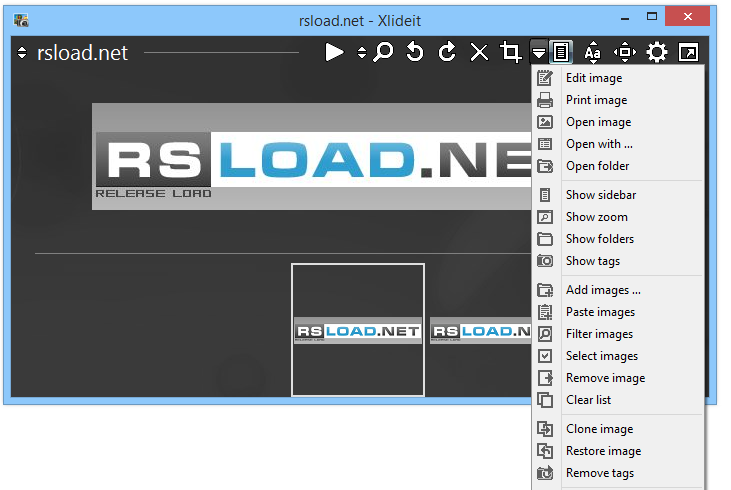Select Open image menu entry
Image resolution: width=731 pixels, height=490 pixels.
[618, 122]
